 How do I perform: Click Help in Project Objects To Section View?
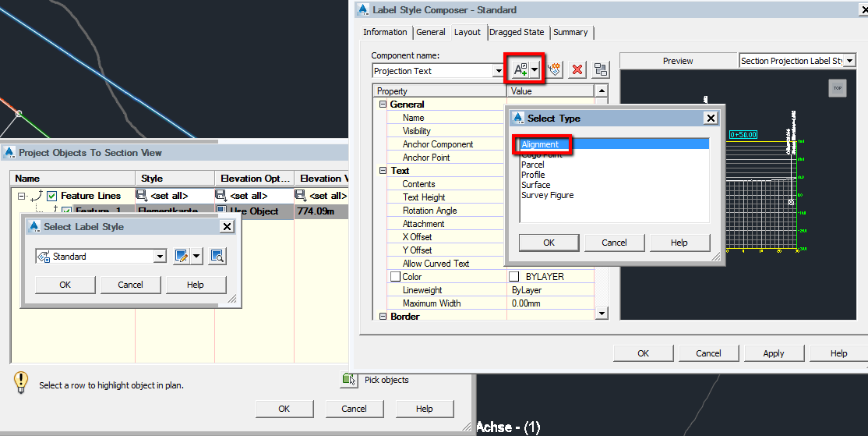[424, 409]
